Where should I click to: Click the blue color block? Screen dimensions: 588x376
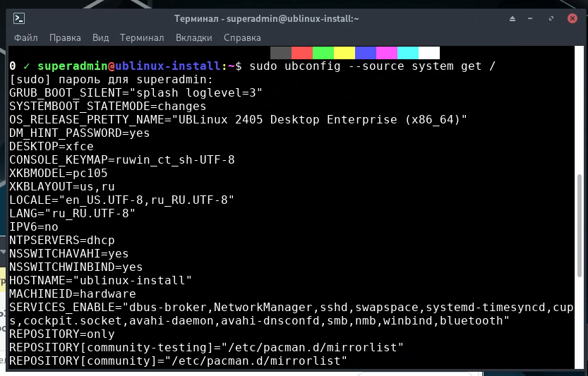pos(366,53)
